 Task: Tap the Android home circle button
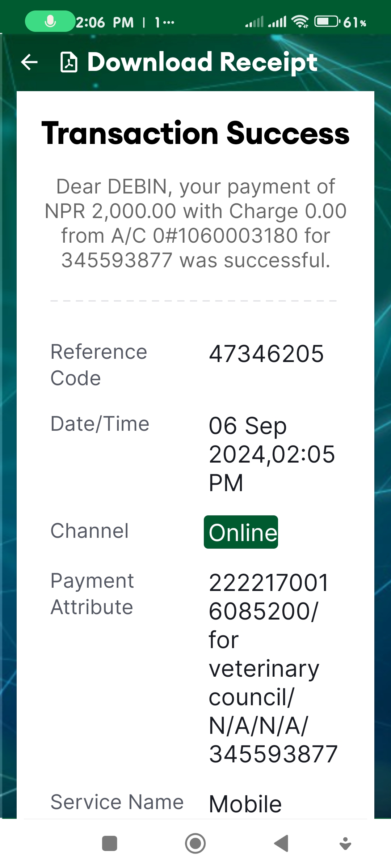pyautogui.click(x=195, y=843)
